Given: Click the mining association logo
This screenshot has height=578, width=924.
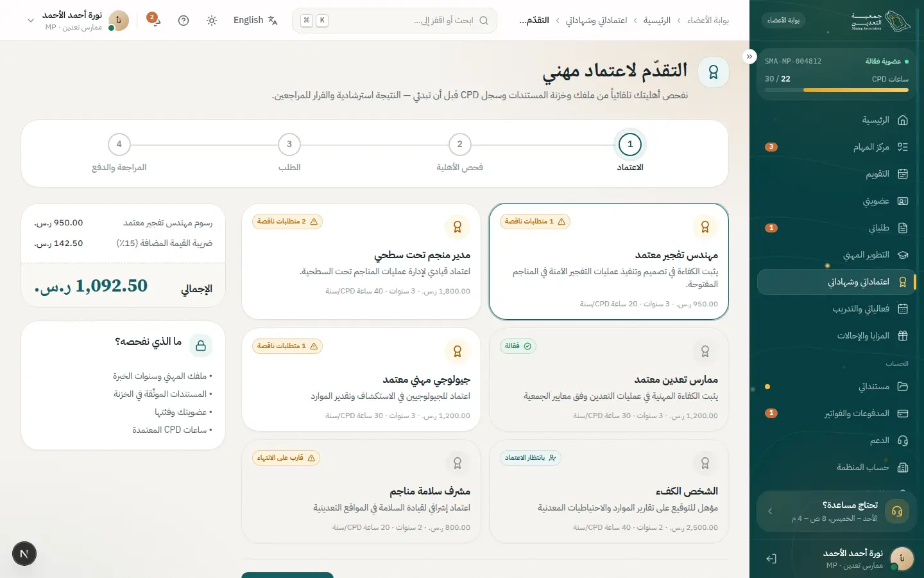Looking at the screenshot, I should (x=880, y=21).
